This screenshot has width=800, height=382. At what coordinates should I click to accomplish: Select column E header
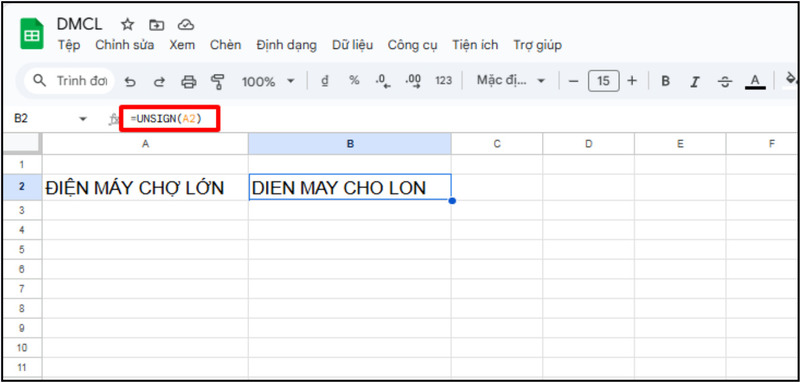680,144
